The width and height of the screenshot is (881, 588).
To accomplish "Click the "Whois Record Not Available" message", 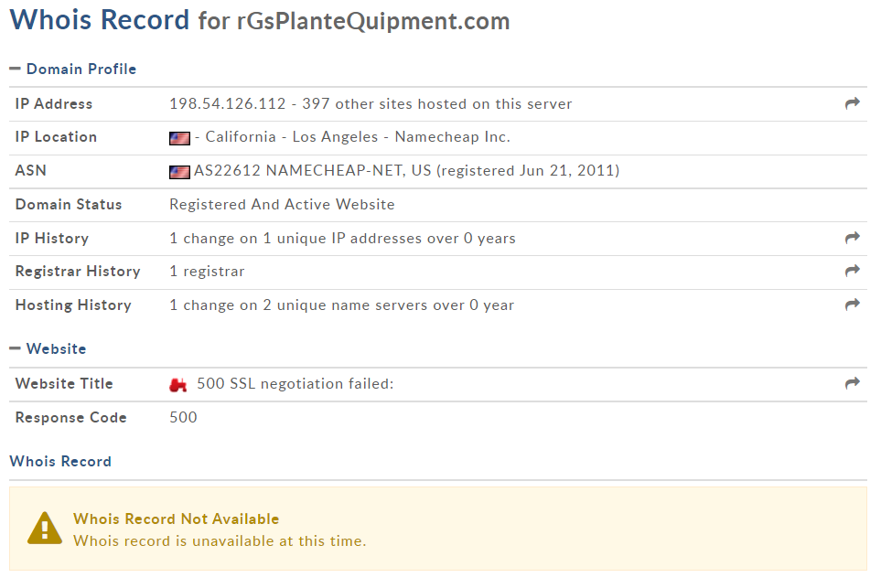I will click(176, 519).
